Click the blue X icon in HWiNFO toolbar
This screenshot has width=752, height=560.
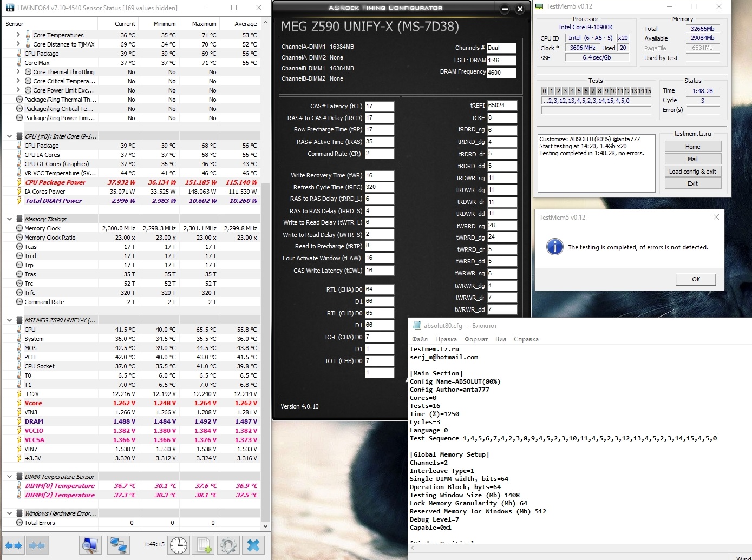tap(253, 545)
